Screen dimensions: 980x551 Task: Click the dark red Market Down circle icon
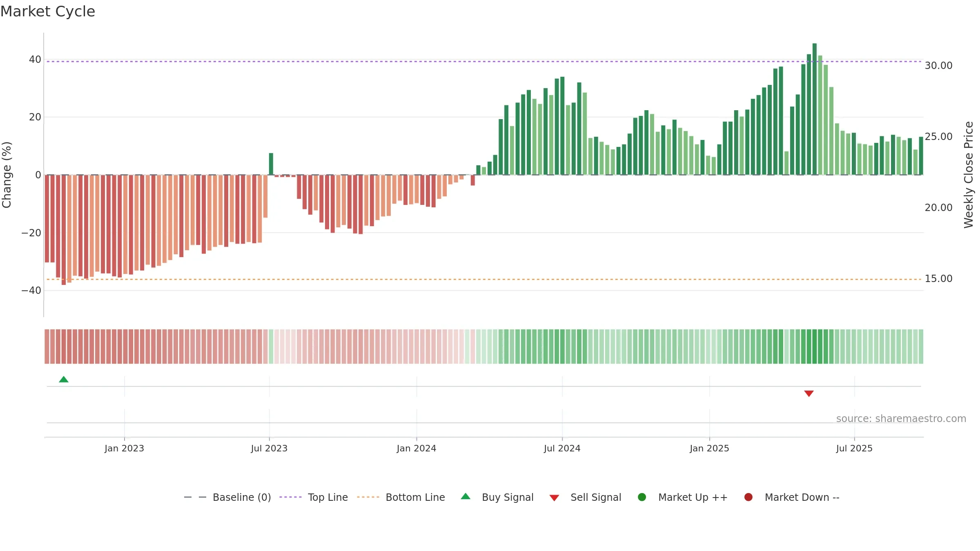click(748, 497)
